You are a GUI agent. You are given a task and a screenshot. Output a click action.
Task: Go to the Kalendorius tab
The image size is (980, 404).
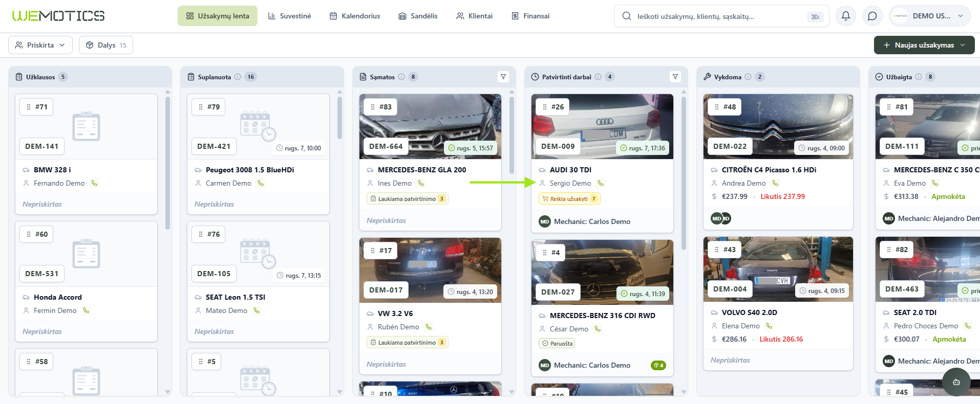[x=355, y=16]
